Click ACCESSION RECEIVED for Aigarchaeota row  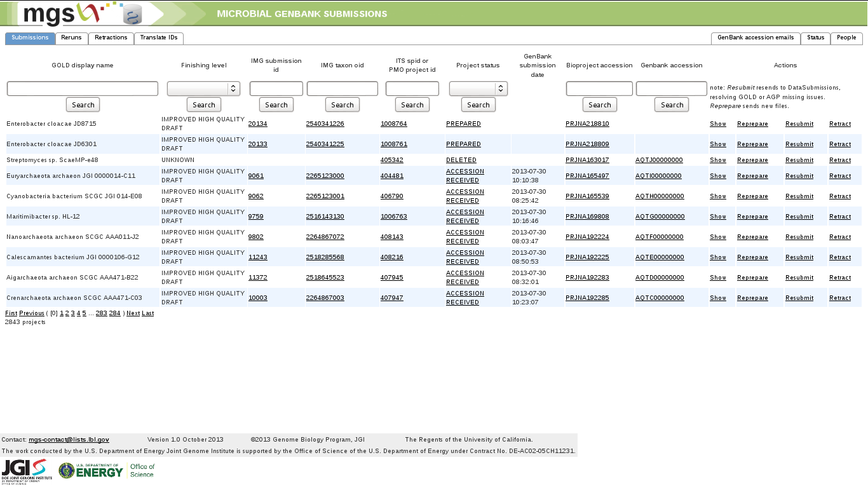(x=465, y=278)
